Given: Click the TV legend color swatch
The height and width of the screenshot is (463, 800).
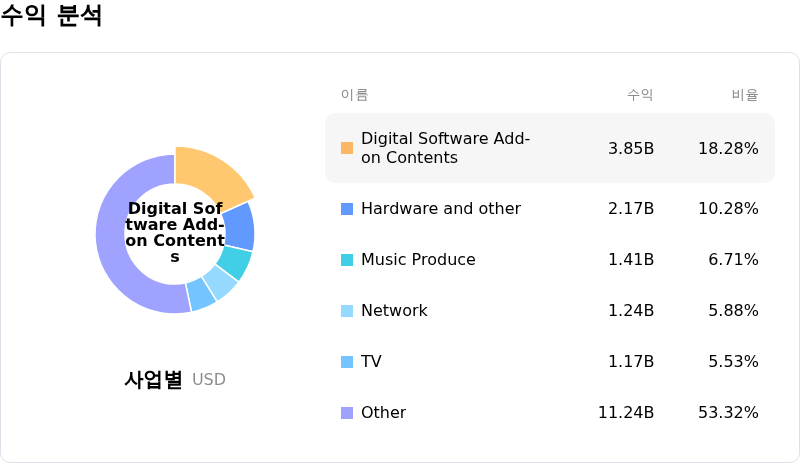Looking at the screenshot, I should 347,362.
